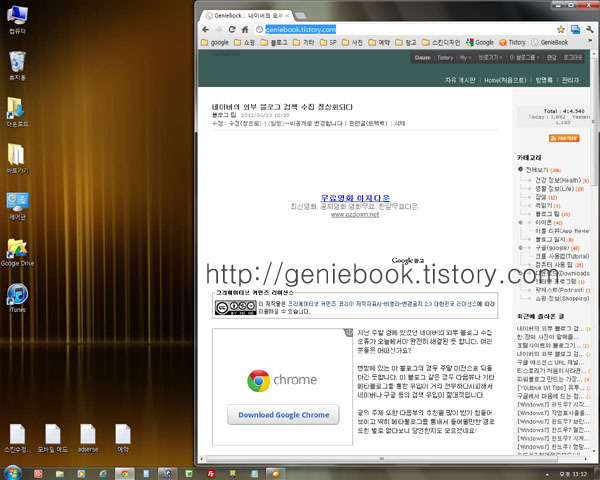Open Internet Explorer from the taskbar
600x480 pixels.
[x=103, y=474]
